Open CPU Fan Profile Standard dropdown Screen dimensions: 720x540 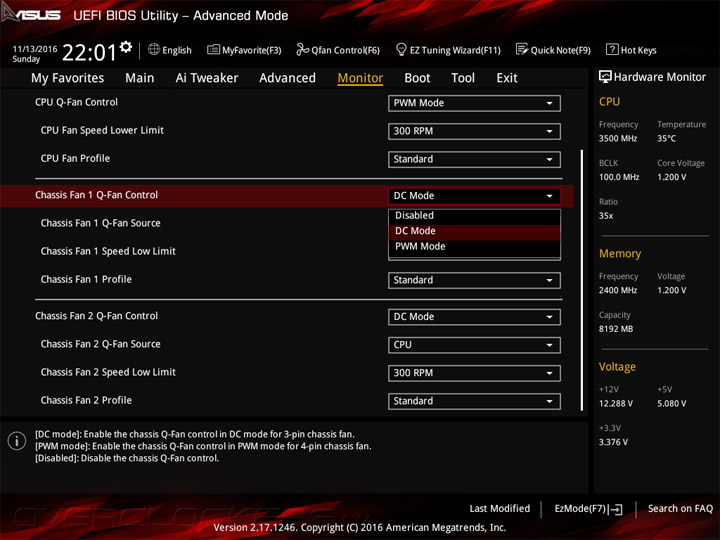tap(474, 159)
